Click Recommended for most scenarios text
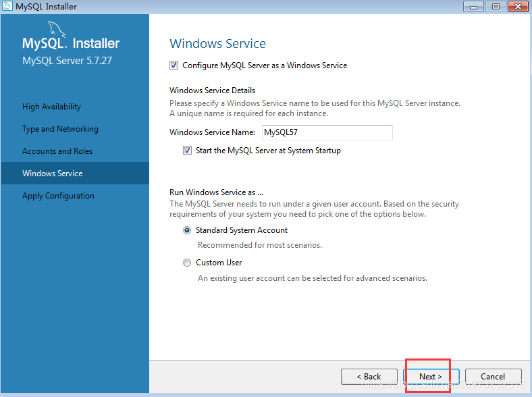Image resolution: width=532 pixels, height=397 pixels. pyautogui.click(x=260, y=245)
